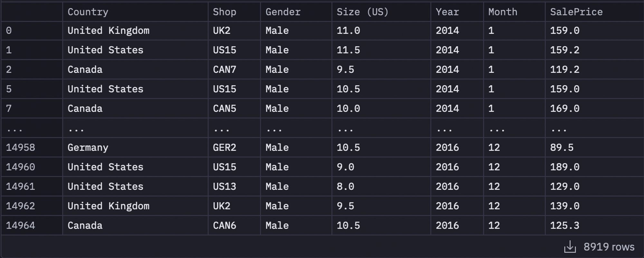Viewport: 644px width, 258px height.
Task: Click the Shop column header
Action: [224, 12]
